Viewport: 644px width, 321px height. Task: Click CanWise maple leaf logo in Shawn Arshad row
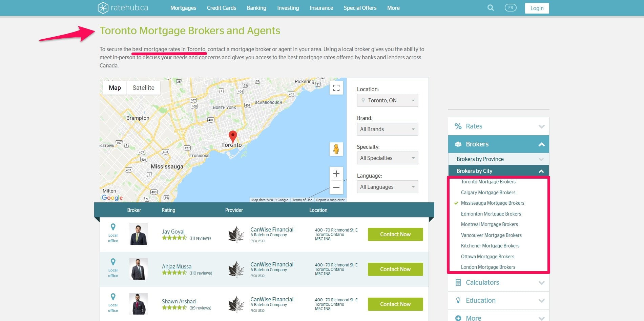236,304
